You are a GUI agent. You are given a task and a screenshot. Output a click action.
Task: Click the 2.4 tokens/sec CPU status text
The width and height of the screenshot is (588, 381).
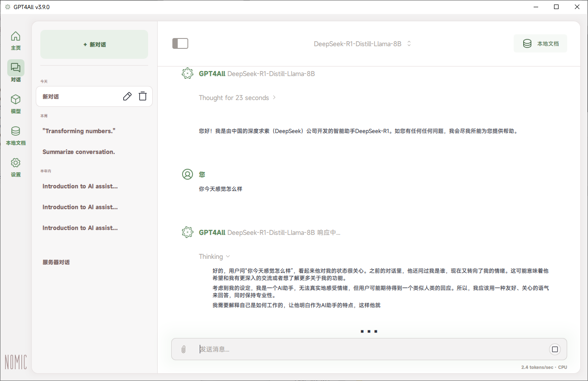coord(544,367)
